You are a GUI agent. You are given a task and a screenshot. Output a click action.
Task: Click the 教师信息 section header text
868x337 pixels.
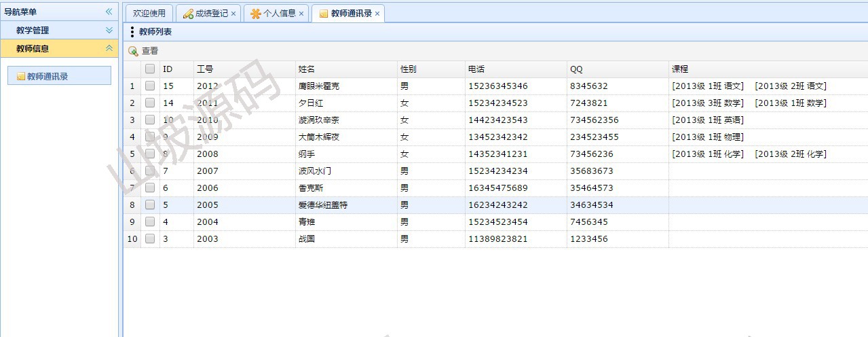33,48
